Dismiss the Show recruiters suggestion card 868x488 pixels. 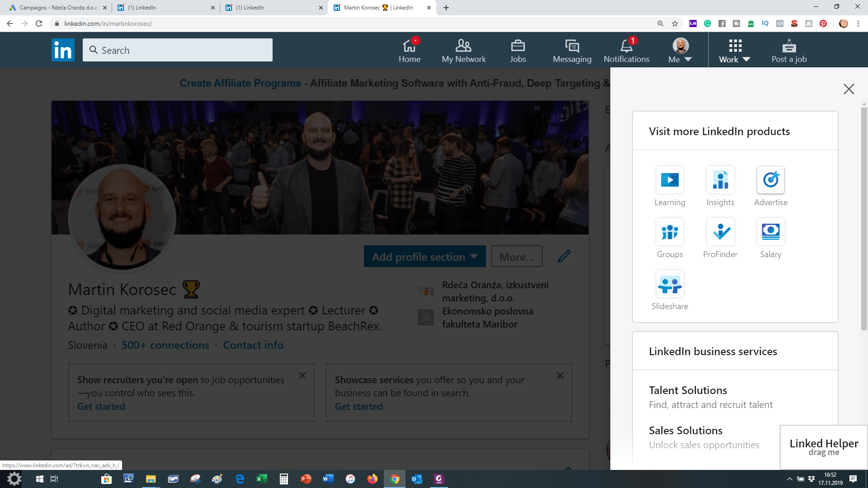(302, 375)
